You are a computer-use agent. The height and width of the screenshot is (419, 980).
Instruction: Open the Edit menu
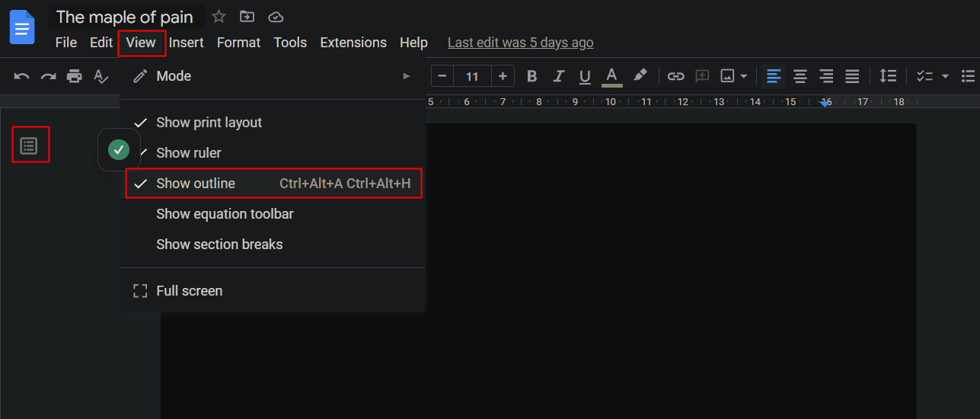[101, 43]
